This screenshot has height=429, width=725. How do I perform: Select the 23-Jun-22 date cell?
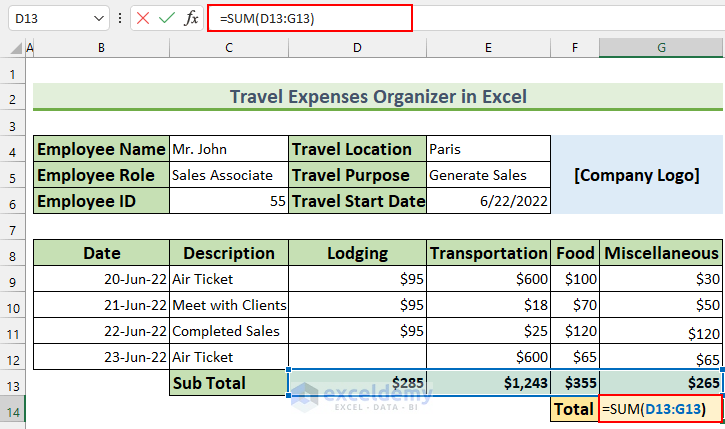tap(101, 356)
